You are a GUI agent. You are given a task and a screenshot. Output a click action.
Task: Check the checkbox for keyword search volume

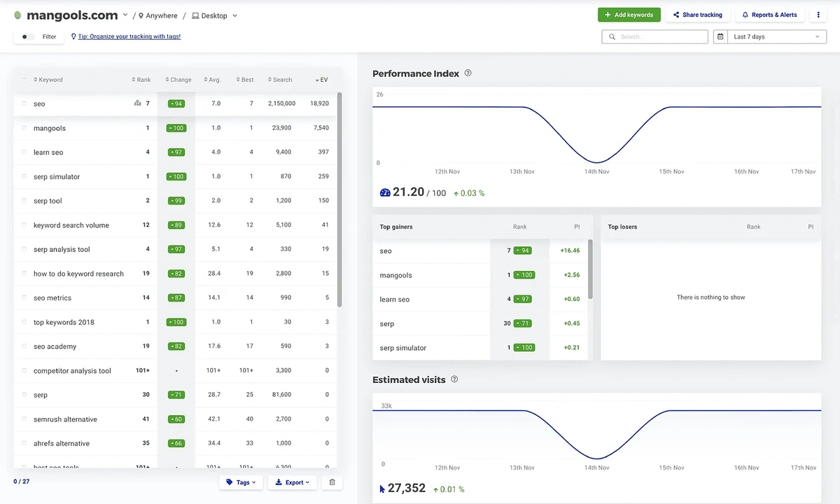click(x=24, y=225)
